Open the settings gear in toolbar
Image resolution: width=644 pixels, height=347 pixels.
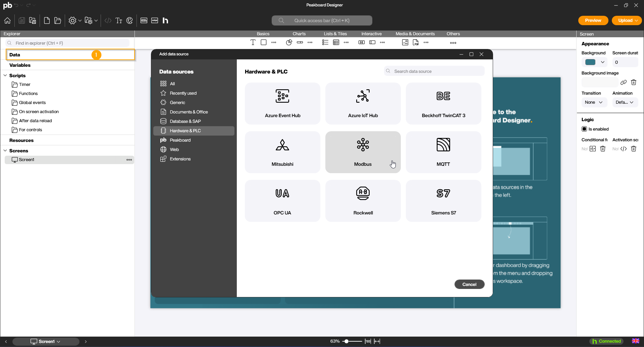coord(72,20)
